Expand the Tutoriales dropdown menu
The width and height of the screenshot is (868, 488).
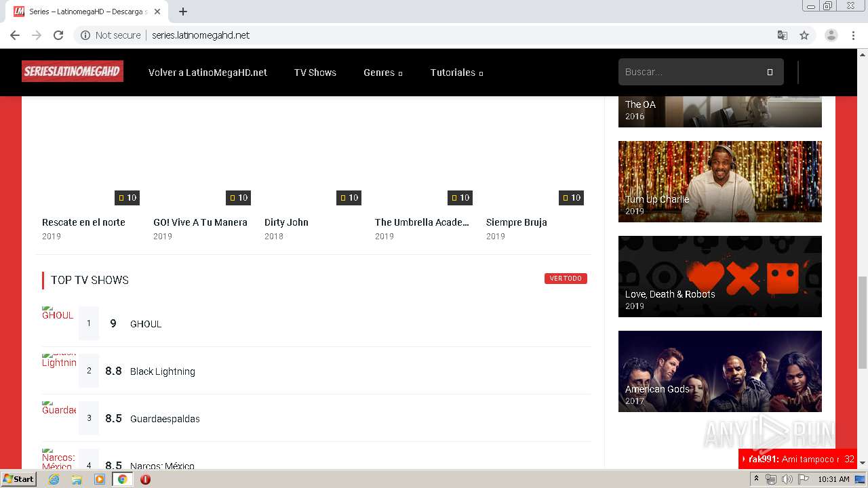[456, 73]
